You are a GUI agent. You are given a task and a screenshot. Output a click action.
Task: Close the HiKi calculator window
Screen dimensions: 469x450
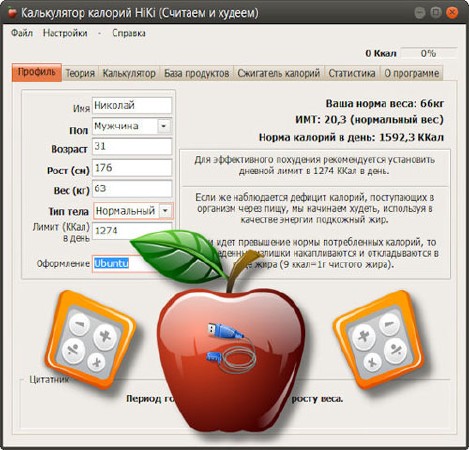coord(452,13)
